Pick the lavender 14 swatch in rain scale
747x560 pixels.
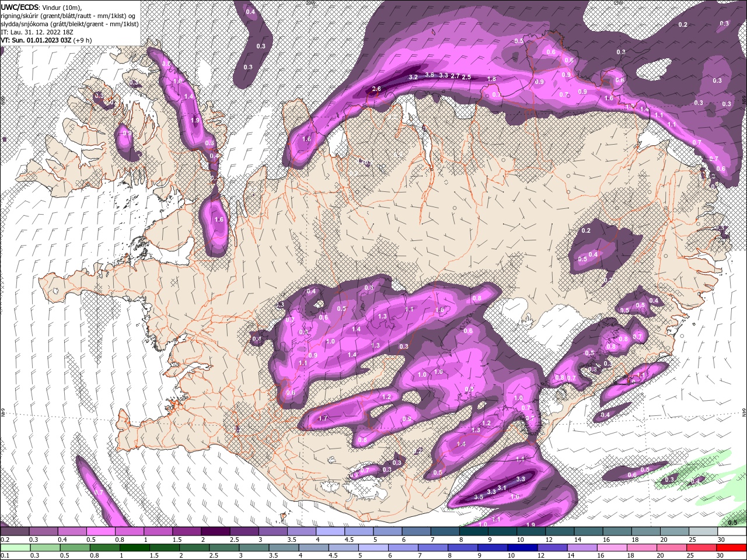point(582,548)
